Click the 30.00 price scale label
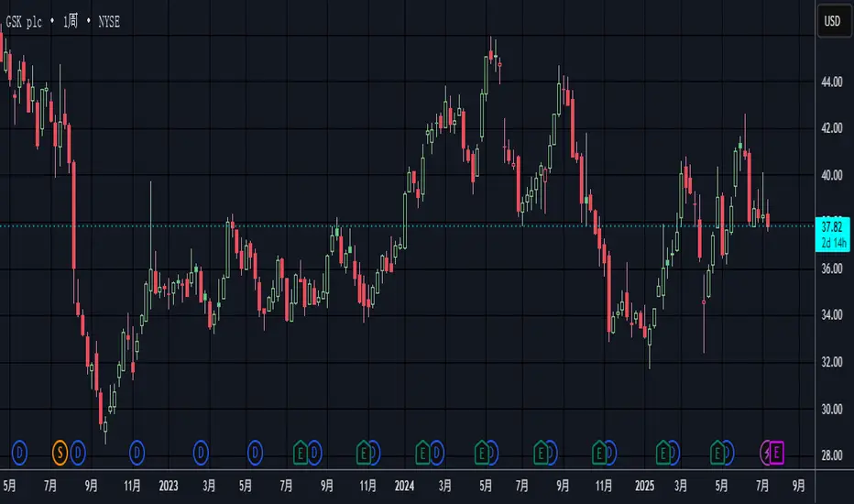This screenshot has width=854, height=504. point(830,409)
